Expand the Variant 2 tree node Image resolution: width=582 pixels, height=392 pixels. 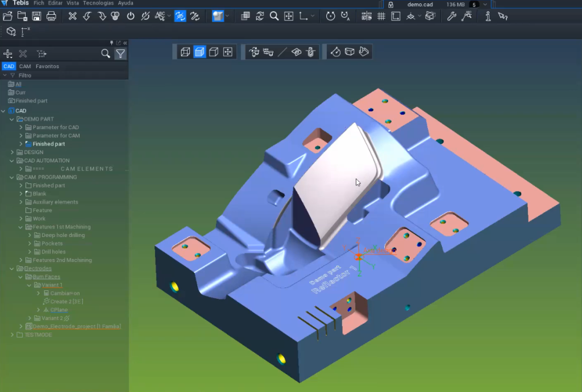tap(30, 318)
